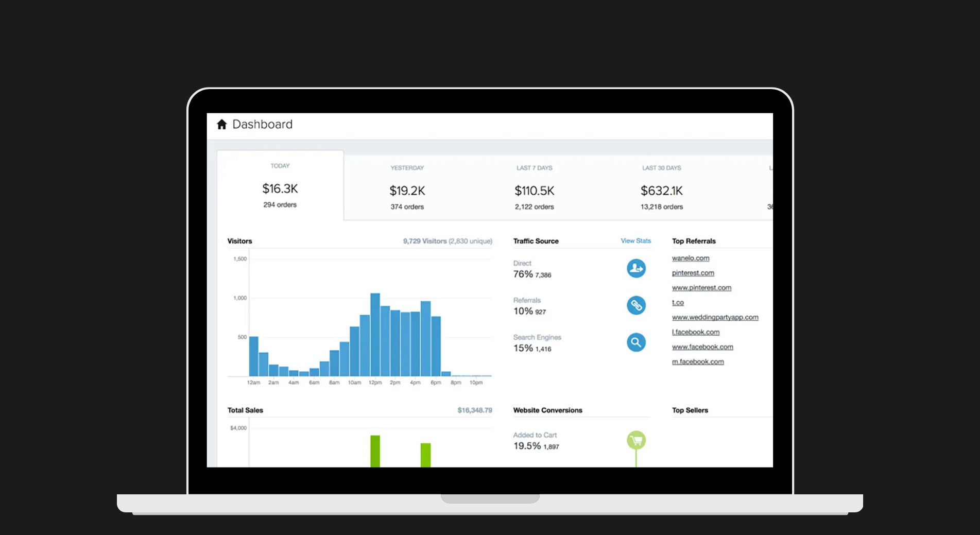980x535 pixels.
Task: Open the t.co referral link
Action: click(678, 303)
